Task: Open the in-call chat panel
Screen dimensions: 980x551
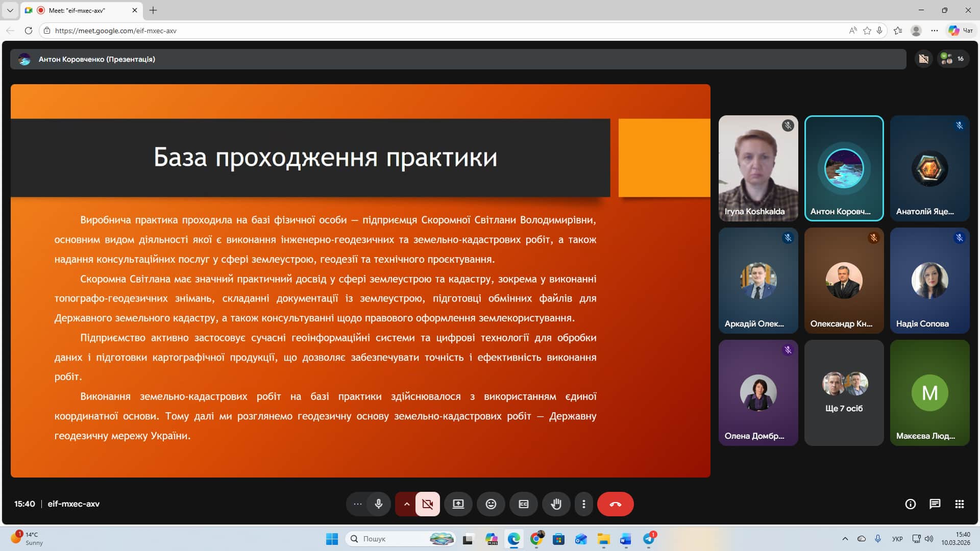Action: [x=935, y=504]
